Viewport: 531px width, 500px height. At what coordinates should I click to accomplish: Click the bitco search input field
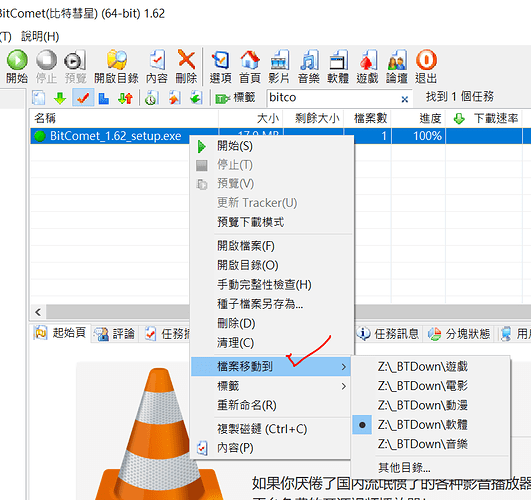click(x=333, y=98)
